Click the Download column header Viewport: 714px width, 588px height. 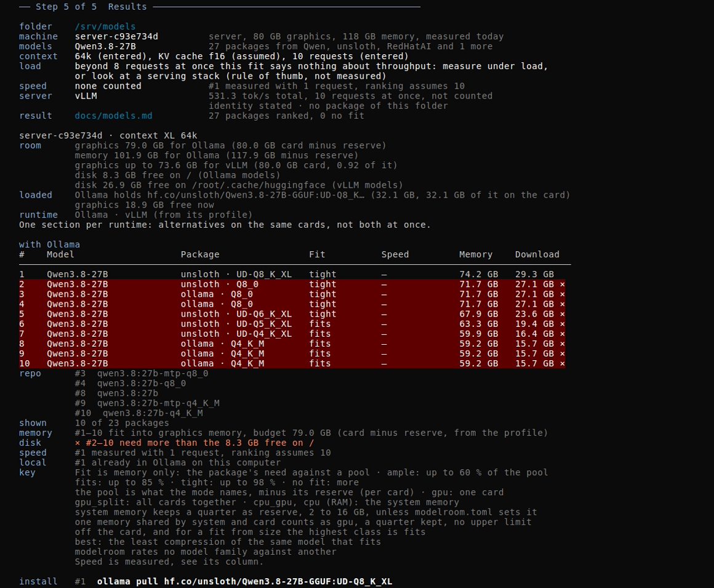tap(537, 255)
